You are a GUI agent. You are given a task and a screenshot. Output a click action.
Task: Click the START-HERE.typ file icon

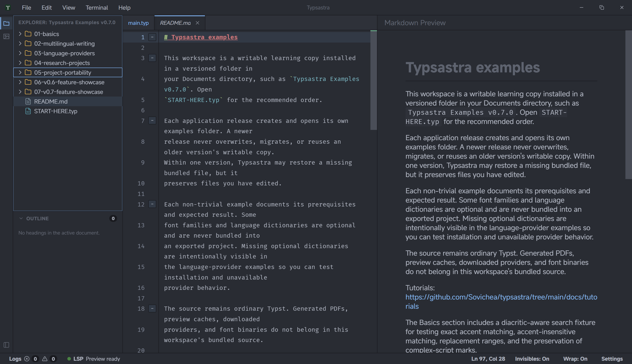(28, 111)
